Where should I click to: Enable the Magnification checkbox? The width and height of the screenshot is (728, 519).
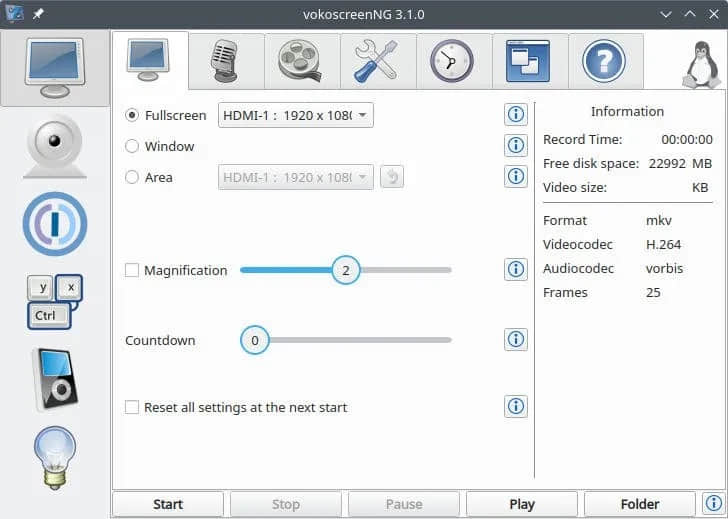[132, 270]
